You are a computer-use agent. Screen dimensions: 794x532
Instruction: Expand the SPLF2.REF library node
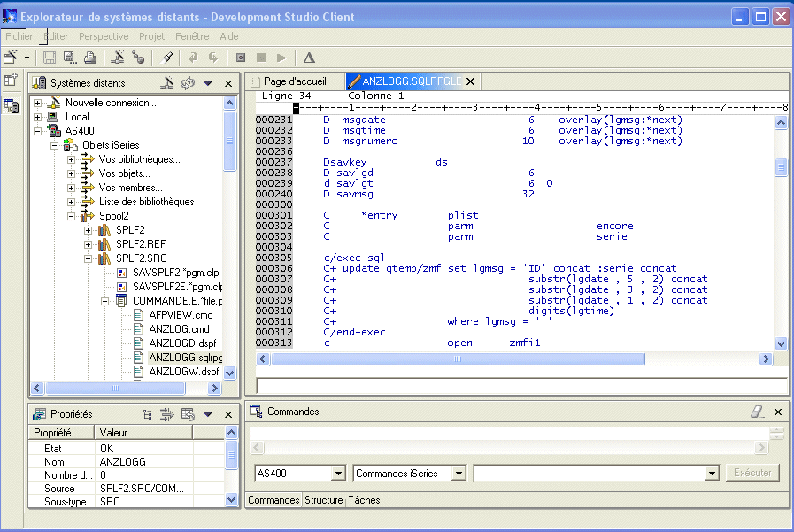pos(89,244)
